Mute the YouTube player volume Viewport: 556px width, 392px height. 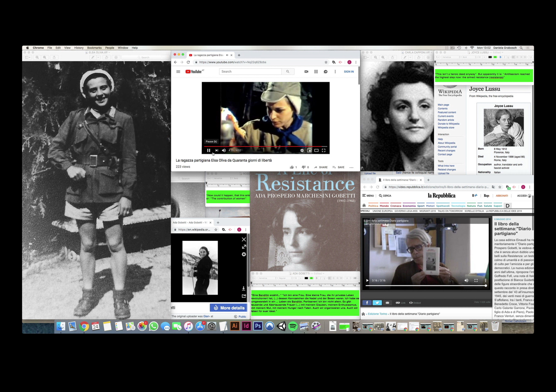224,150
